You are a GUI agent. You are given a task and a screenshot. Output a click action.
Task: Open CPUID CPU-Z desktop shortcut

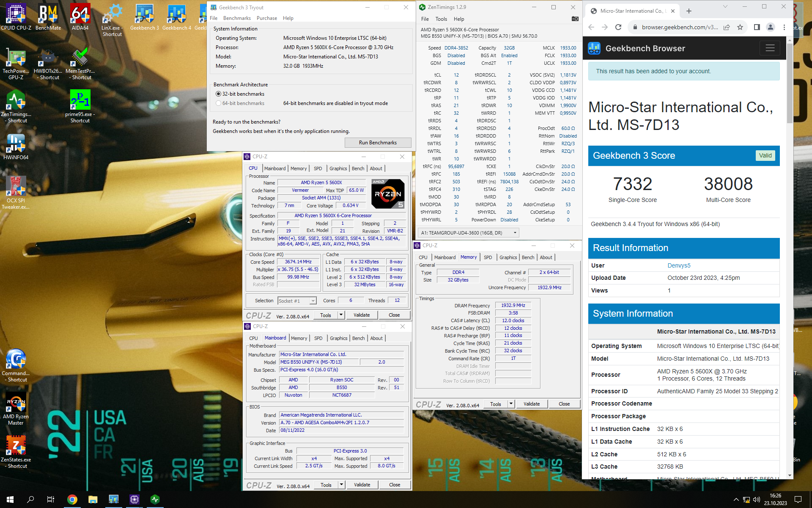(16, 17)
